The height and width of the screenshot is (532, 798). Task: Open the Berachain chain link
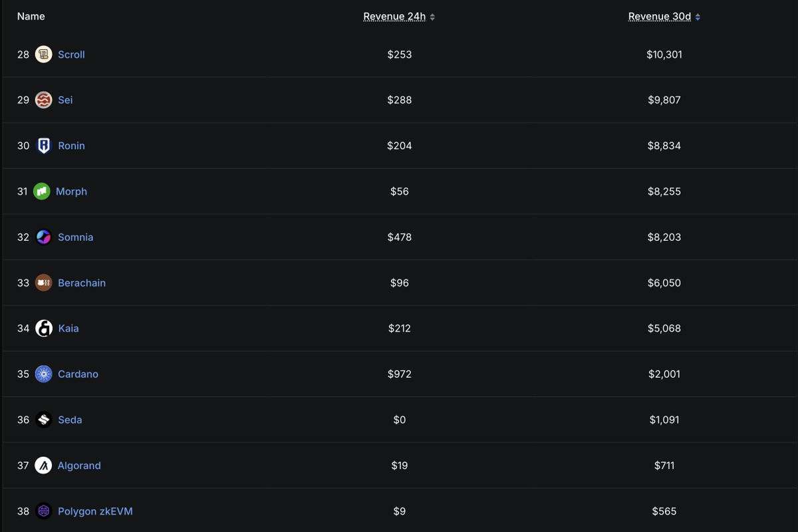click(x=82, y=283)
